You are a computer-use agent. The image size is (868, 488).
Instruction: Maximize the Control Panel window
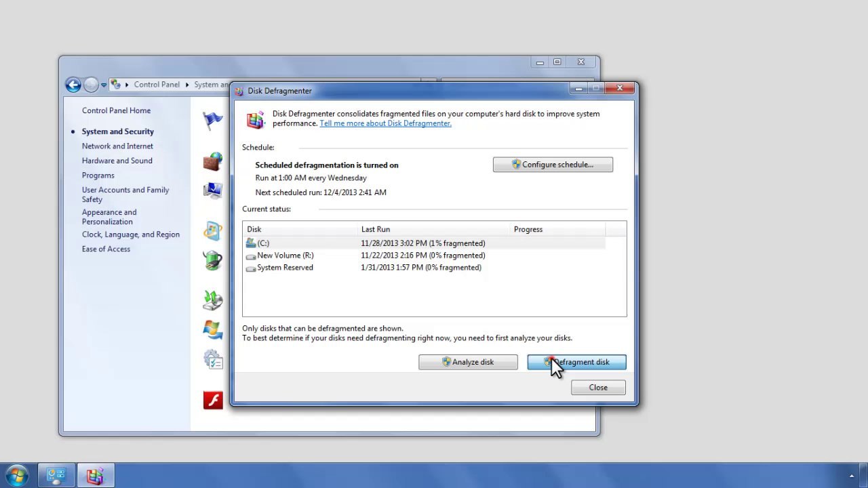557,62
